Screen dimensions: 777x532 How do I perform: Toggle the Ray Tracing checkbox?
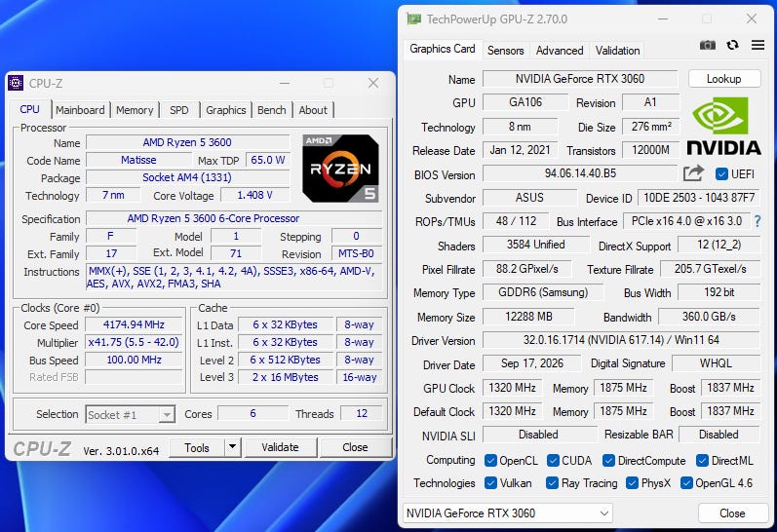tap(552, 483)
